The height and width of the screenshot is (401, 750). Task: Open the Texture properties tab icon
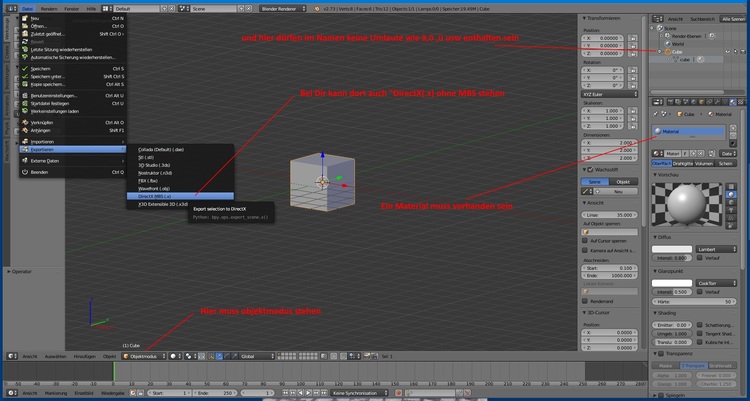[x=741, y=101]
